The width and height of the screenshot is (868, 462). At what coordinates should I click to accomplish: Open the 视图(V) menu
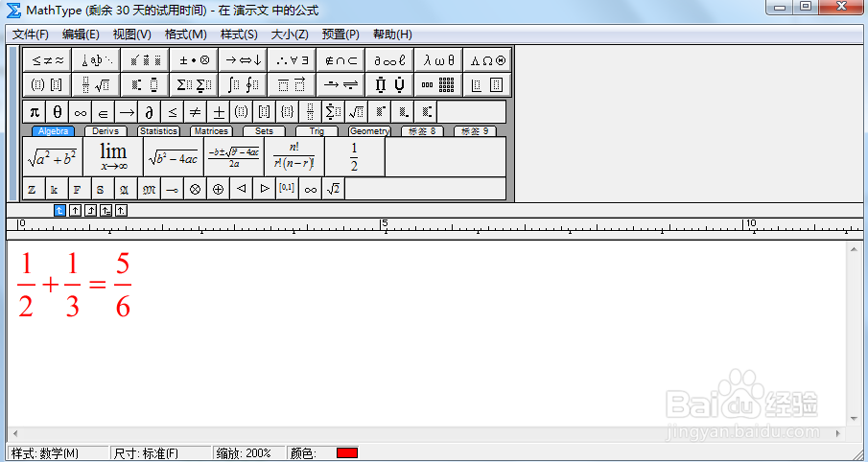tap(131, 35)
